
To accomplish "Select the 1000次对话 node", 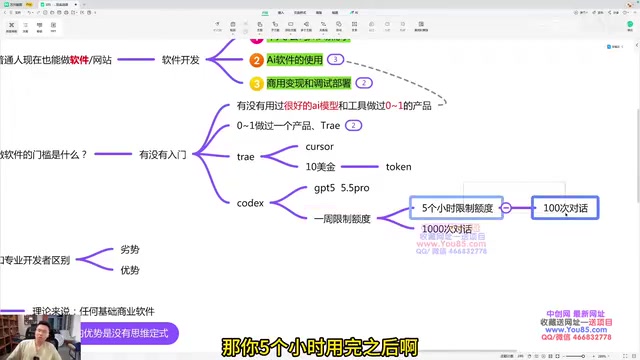I will point(447,229).
